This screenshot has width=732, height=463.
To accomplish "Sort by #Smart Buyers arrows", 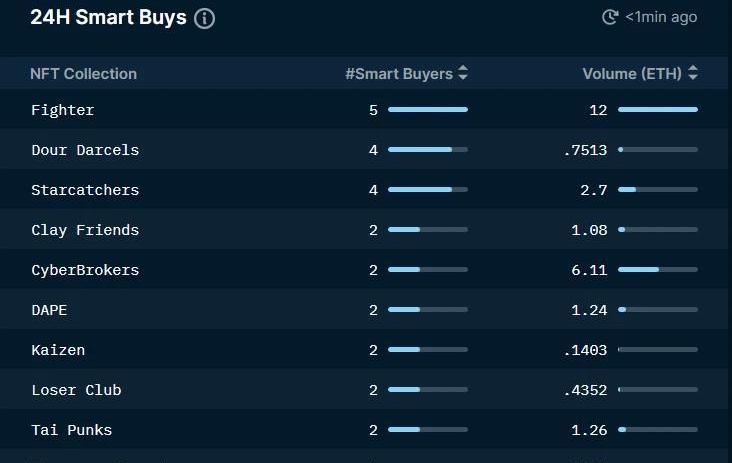I will (462, 73).
